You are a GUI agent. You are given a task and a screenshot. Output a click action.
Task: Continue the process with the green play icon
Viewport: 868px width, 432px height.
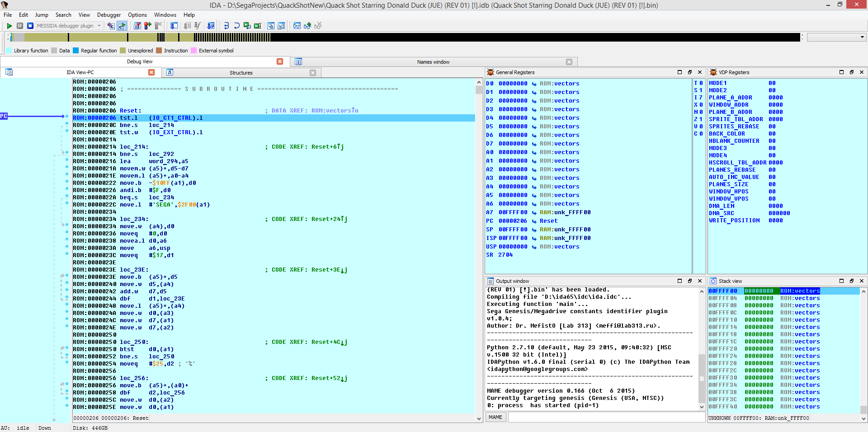[x=9, y=26]
